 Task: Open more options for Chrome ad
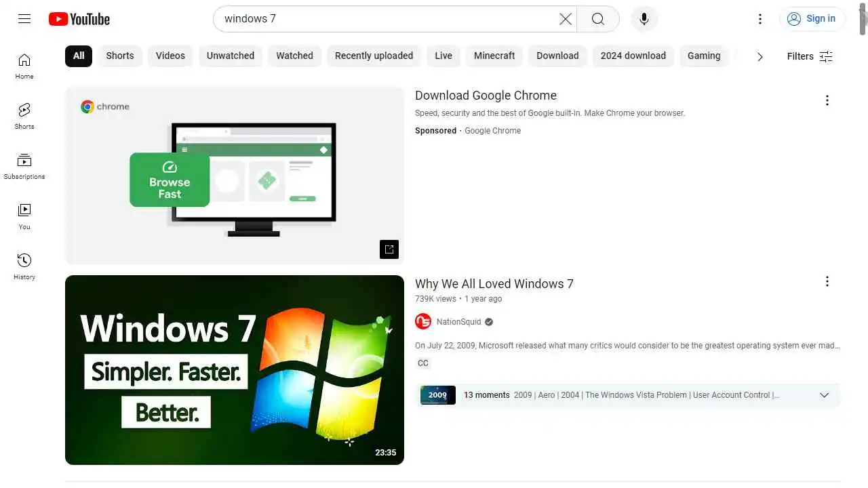pyautogui.click(x=827, y=100)
